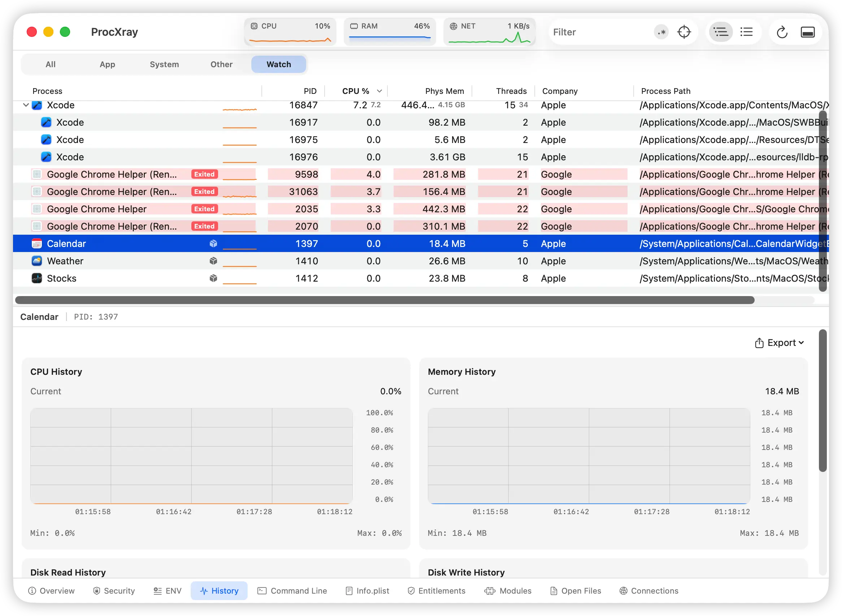
Task: Open the Export dropdown menu
Action: pos(779,343)
